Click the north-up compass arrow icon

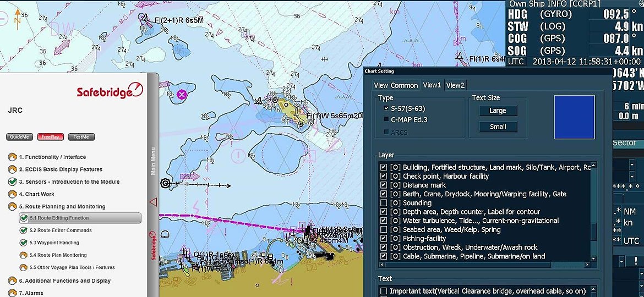pos(18,17)
